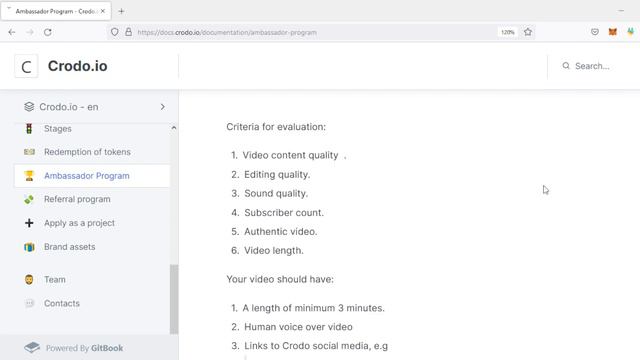The image size is (640, 360).
Task: Click the layers stack icon beside Crodo.io - en
Action: (29, 107)
